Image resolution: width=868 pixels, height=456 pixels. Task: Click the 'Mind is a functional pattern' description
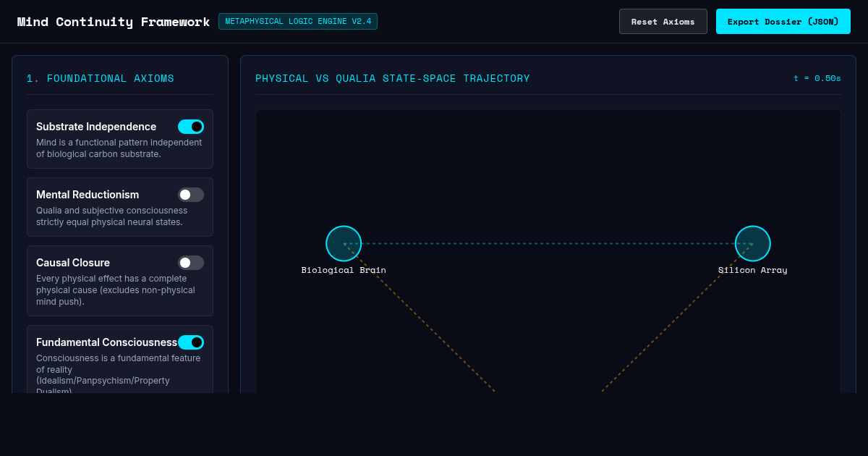pyautogui.click(x=119, y=148)
